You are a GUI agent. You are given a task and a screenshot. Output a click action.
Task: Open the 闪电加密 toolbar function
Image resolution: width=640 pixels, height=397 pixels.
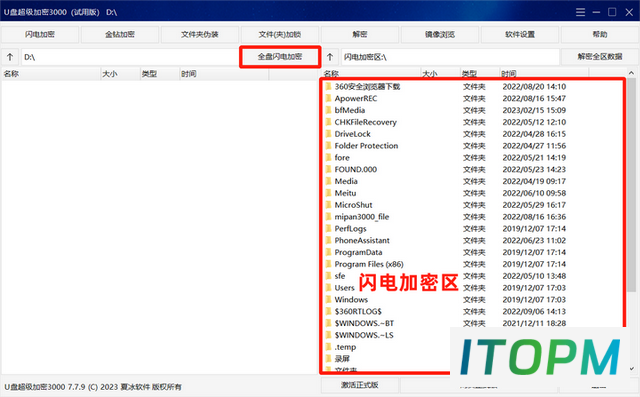click(x=40, y=34)
